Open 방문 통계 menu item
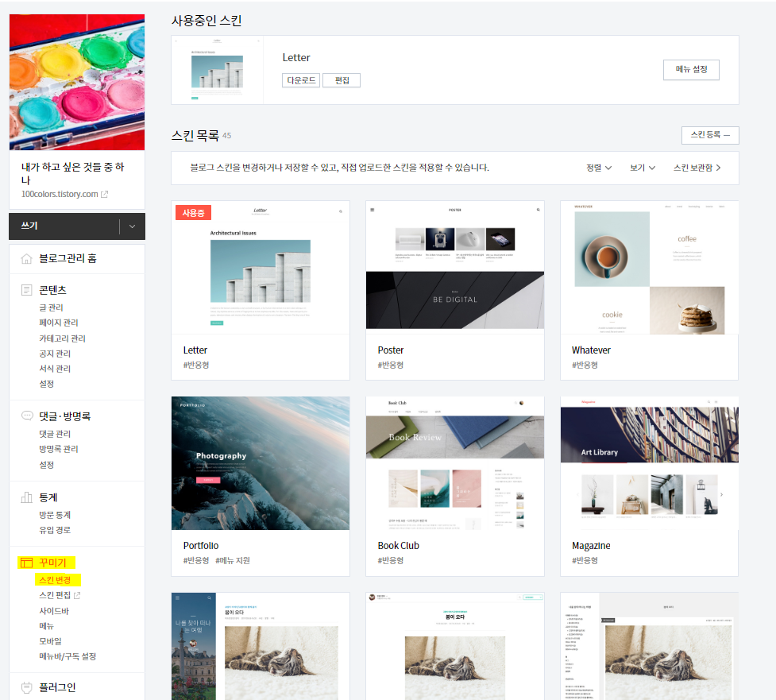 (55, 515)
